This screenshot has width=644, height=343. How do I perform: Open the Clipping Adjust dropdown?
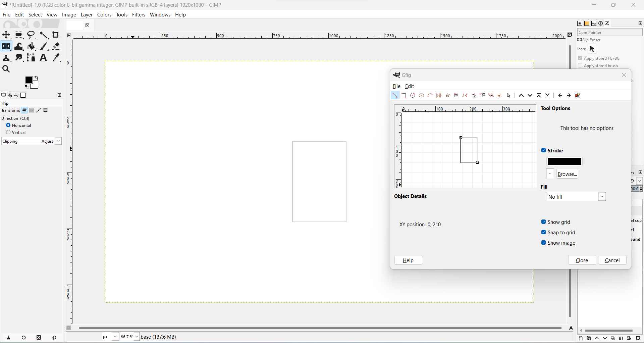32,141
